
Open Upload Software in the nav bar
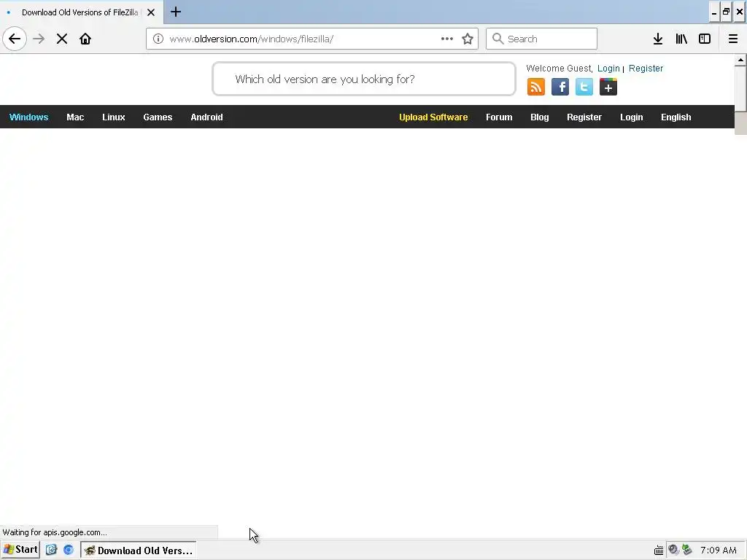tap(433, 117)
